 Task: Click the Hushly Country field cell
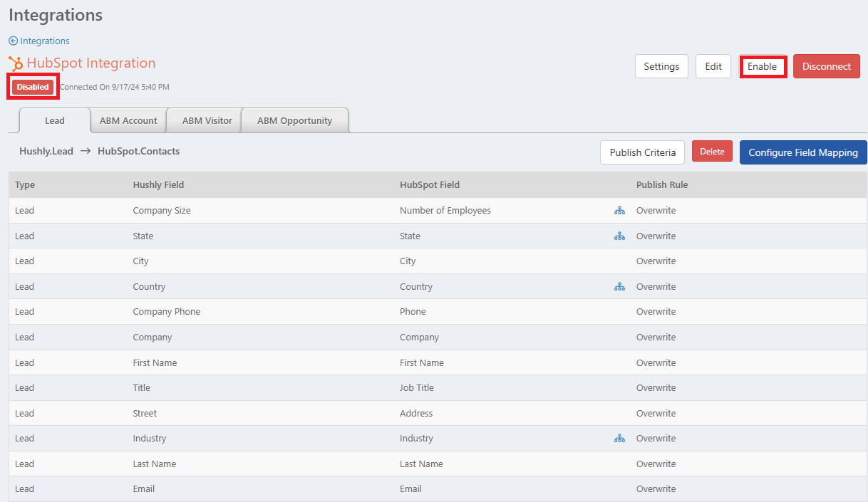[149, 286]
